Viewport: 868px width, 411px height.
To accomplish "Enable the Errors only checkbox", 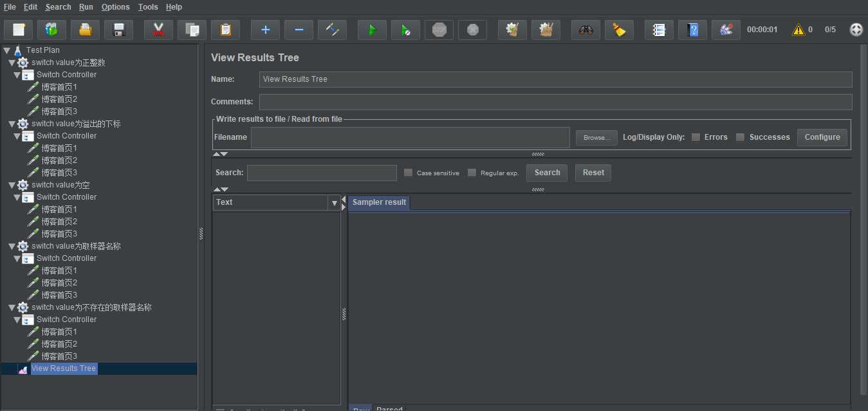I will click(696, 137).
